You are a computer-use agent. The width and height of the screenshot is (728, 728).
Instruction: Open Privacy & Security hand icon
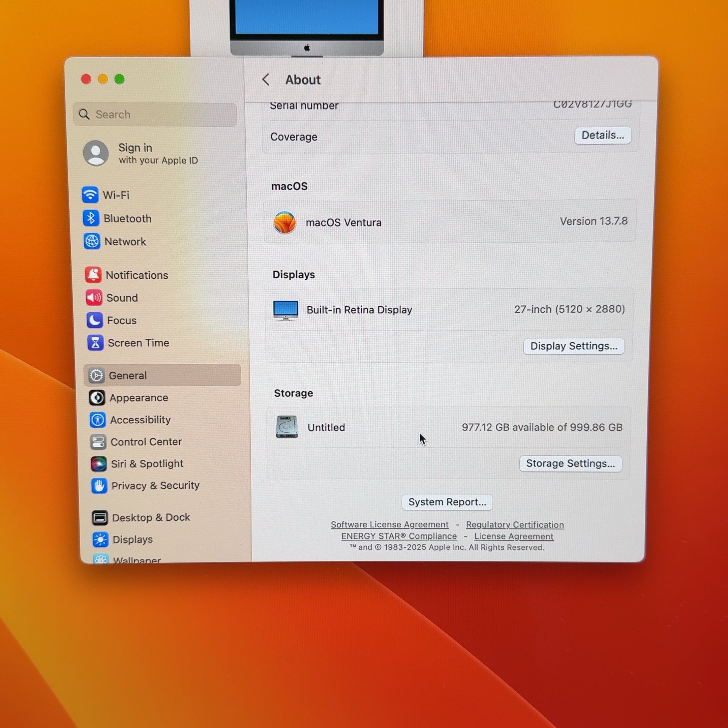(99, 486)
